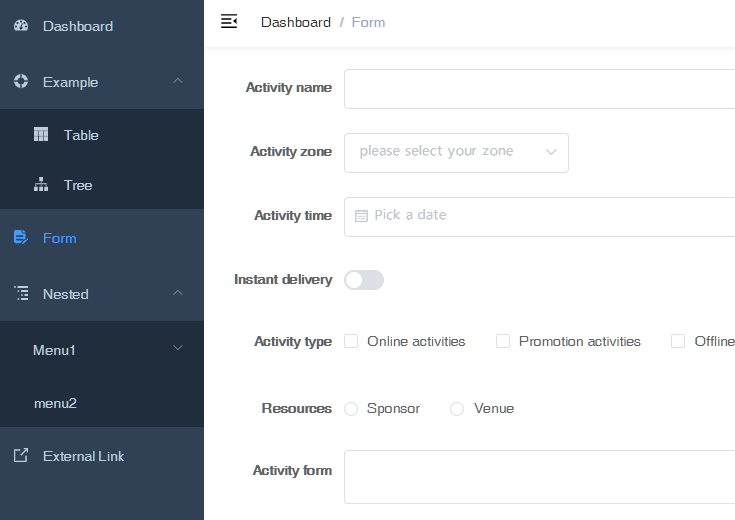Click the Activity name field label

point(289,88)
